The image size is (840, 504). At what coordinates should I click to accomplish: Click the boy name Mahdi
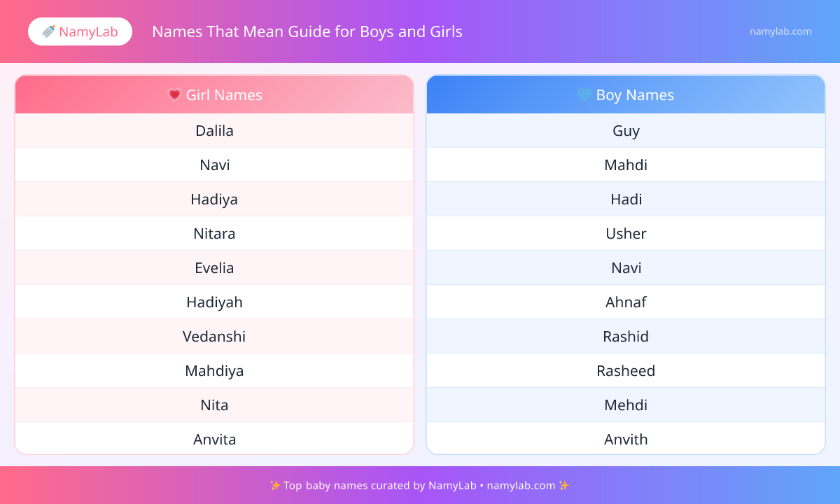coord(626,165)
